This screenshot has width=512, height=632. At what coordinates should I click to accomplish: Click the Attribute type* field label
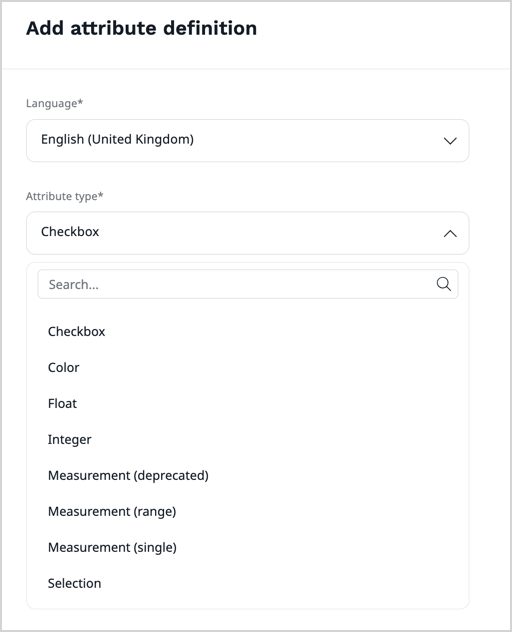pos(65,196)
